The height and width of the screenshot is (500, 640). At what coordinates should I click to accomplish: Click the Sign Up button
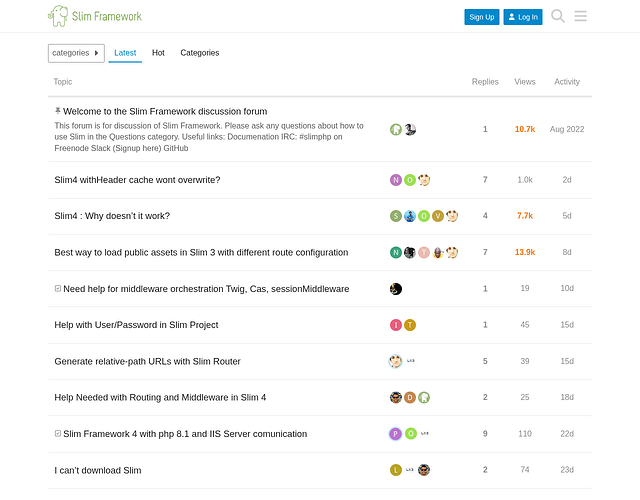coord(482,17)
